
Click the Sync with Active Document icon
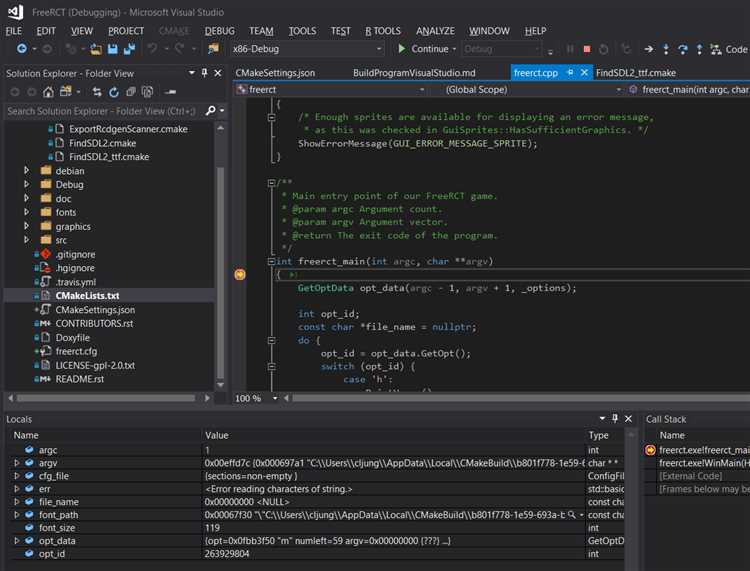[x=97, y=92]
